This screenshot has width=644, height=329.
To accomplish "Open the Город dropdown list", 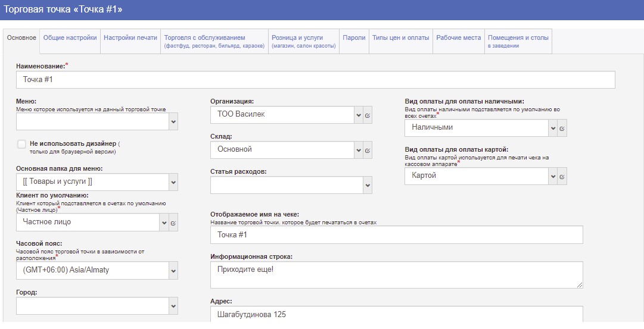I will coord(173,306).
